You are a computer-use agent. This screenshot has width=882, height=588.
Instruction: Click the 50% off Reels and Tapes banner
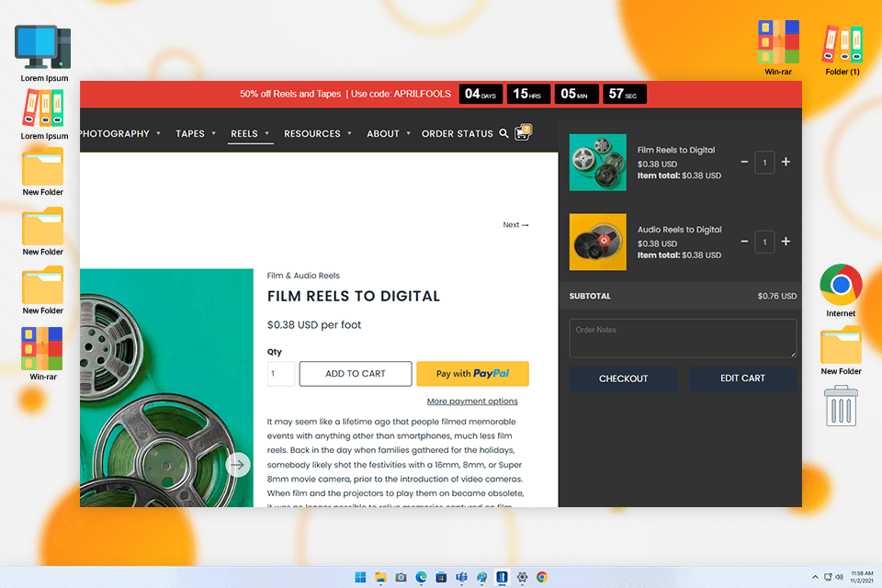click(345, 94)
